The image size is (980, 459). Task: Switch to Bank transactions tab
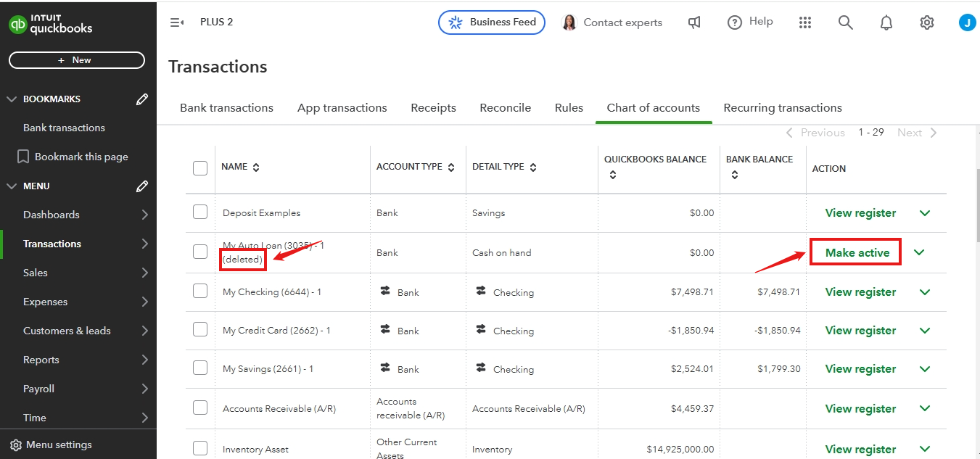click(x=226, y=108)
